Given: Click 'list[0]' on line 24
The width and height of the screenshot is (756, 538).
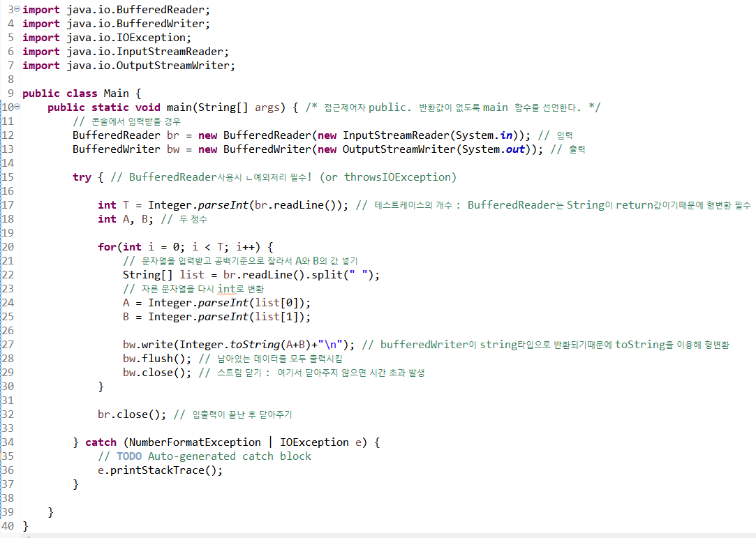Looking at the screenshot, I should point(276,304).
